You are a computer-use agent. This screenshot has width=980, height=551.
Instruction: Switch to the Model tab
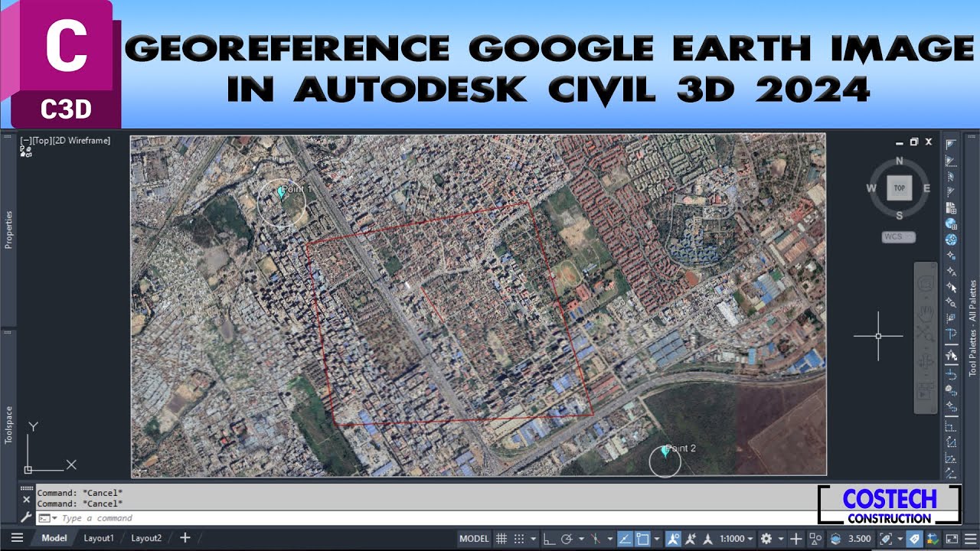[54, 538]
